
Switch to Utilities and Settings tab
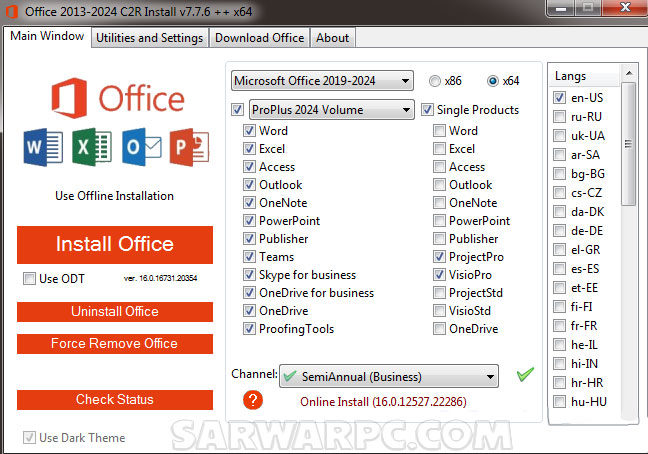click(x=150, y=38)
